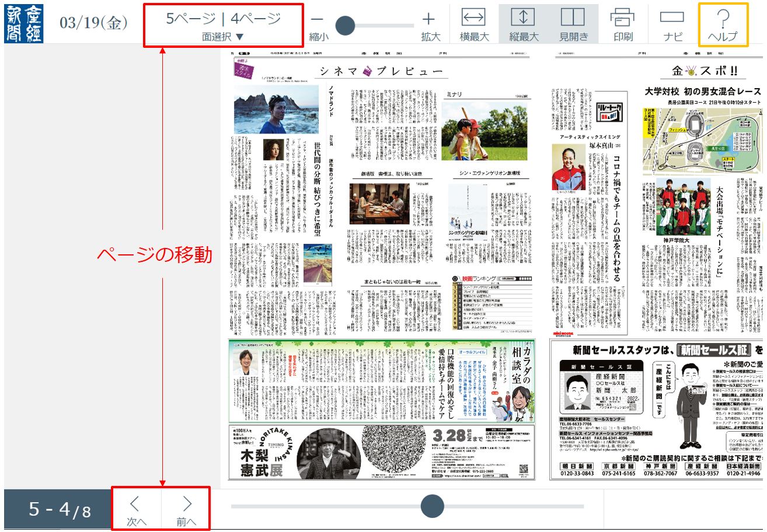Screen dimensions: 767x532
Task: Open the ナビ navigation panel
Action: click(672, 24)
